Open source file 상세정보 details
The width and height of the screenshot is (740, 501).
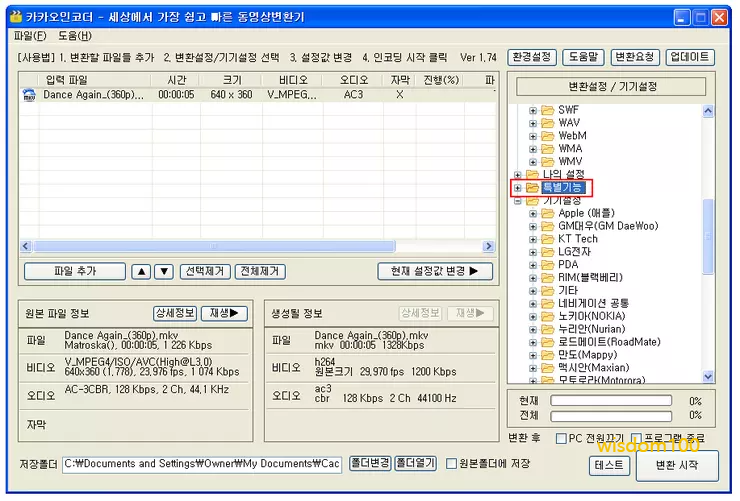[175, 314]
